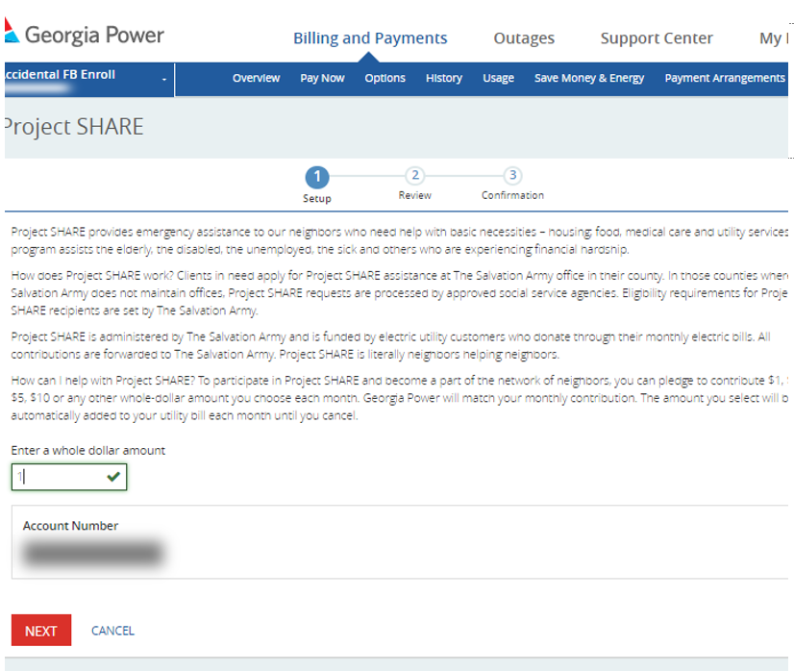View billing History
This screenshot has width=794, height=672.
[x=444, y=78]
